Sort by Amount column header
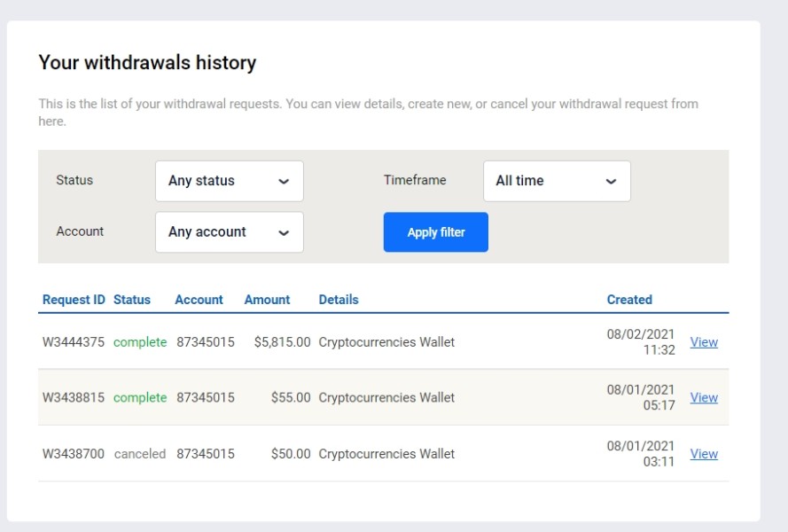 point(267,300)
